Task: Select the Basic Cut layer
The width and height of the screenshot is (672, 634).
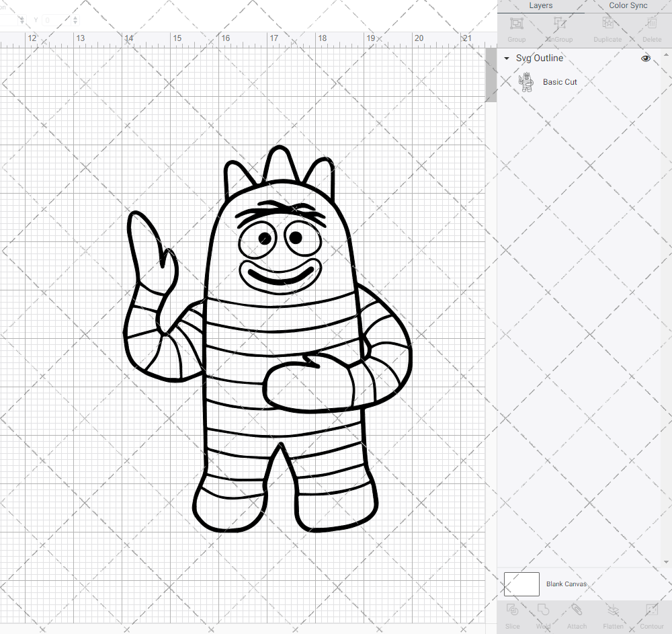Action: (x=560, y=81)
